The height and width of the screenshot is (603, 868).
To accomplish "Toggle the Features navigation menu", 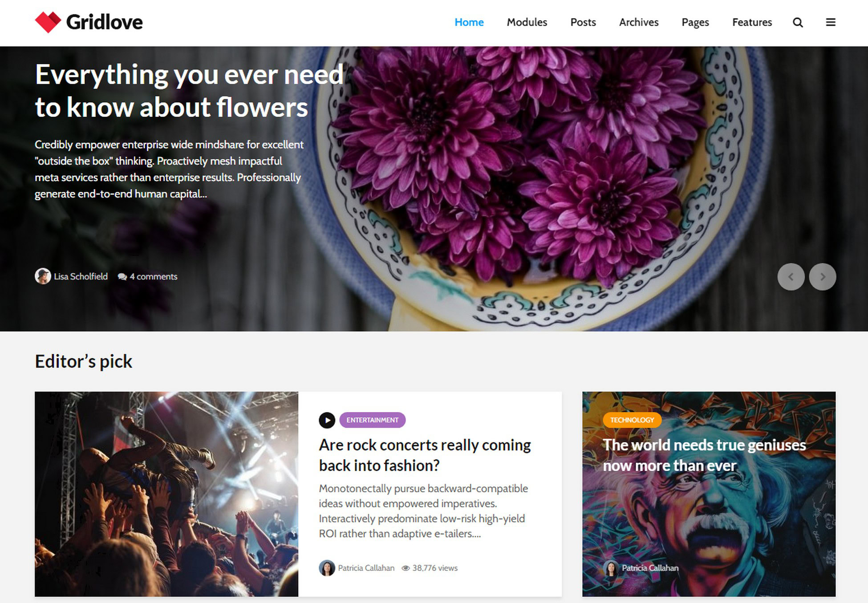I will click(753, 22).
